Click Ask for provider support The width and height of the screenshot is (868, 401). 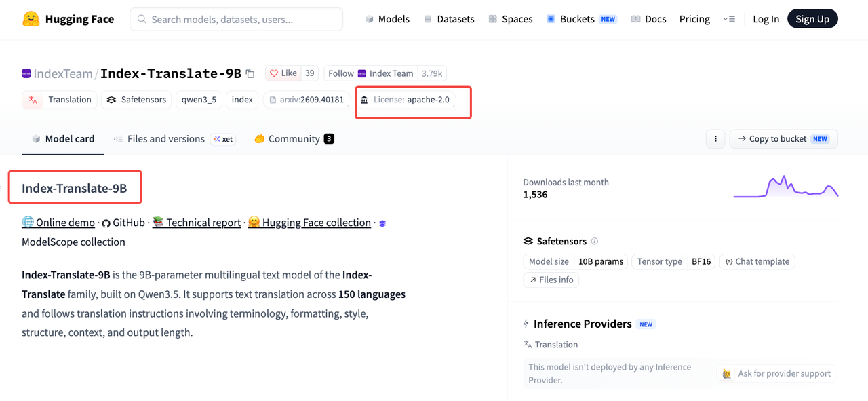pos(776,373)
